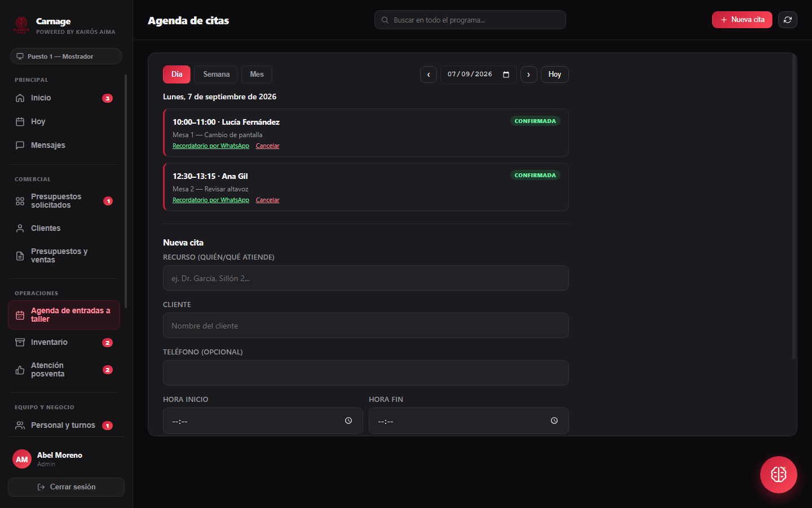Open Mensajes in sidebar
Screen dimensions: 812x508
[64, 146]
